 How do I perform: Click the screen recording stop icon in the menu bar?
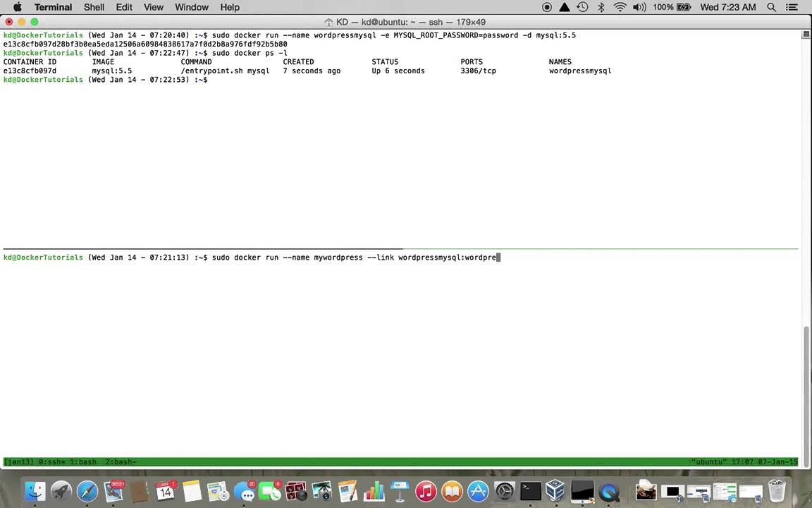(547, 7)
